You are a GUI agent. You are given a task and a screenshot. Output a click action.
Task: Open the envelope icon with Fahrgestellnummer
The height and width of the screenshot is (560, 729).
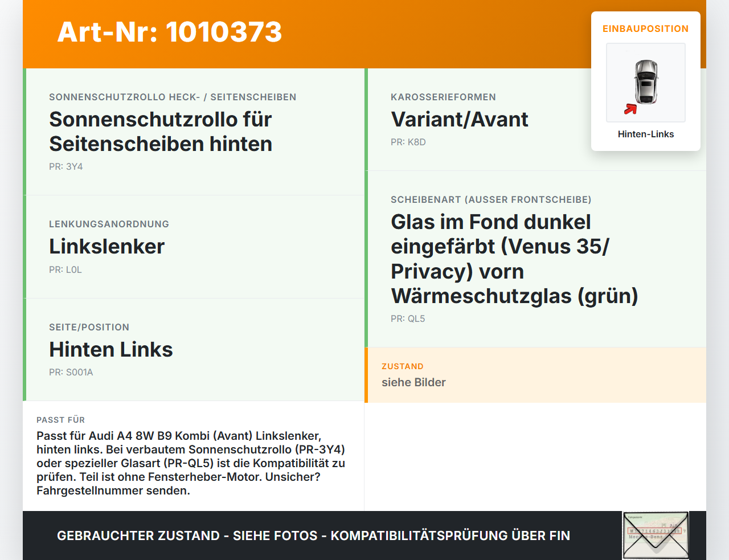[656, 535]
